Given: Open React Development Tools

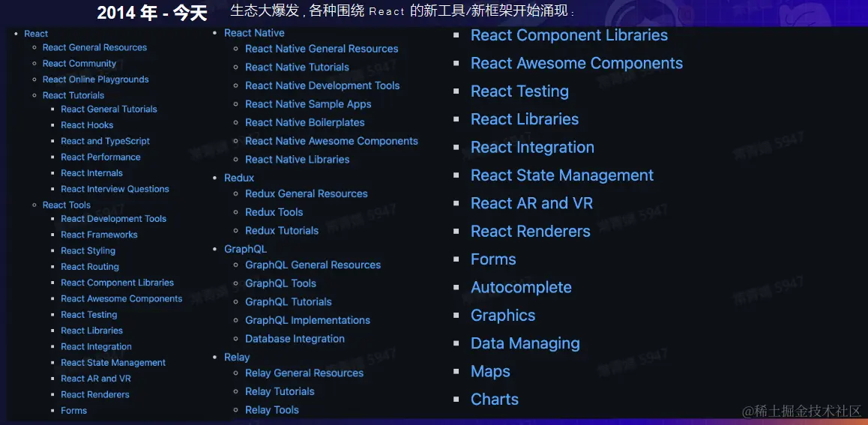Looking at the screenshot, I should click(113, 219).
